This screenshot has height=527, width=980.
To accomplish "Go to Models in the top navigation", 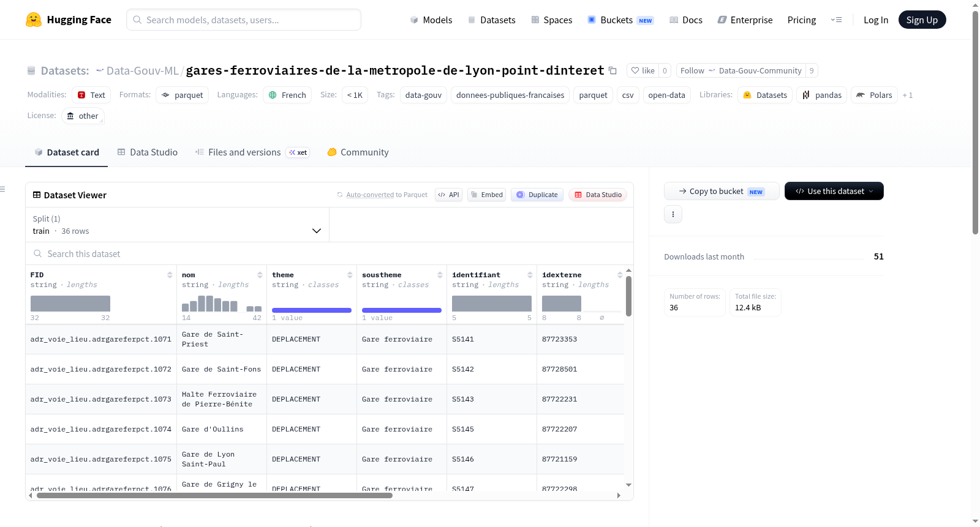I will [431, 20].
